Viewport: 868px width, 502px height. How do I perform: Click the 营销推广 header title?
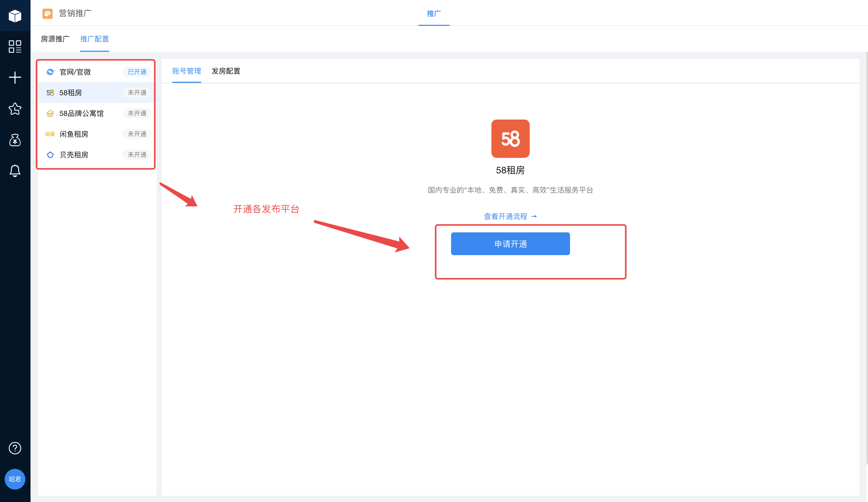(x=75, y=13)
